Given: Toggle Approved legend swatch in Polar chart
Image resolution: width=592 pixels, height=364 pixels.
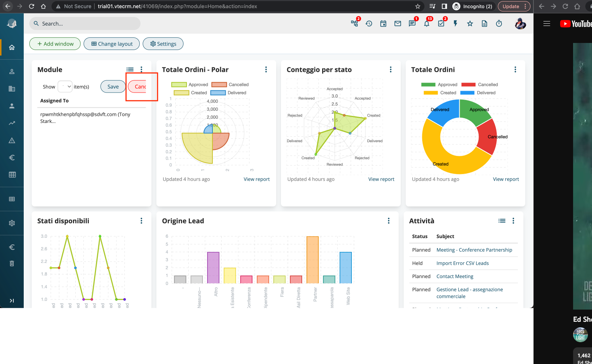Looking at the screenshot, I should [x=179, y=85].
